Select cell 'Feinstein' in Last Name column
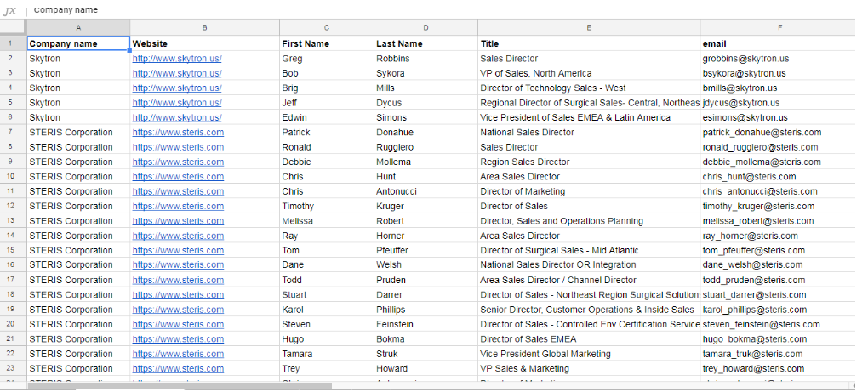The image size is (868, 392). [425, 324]
